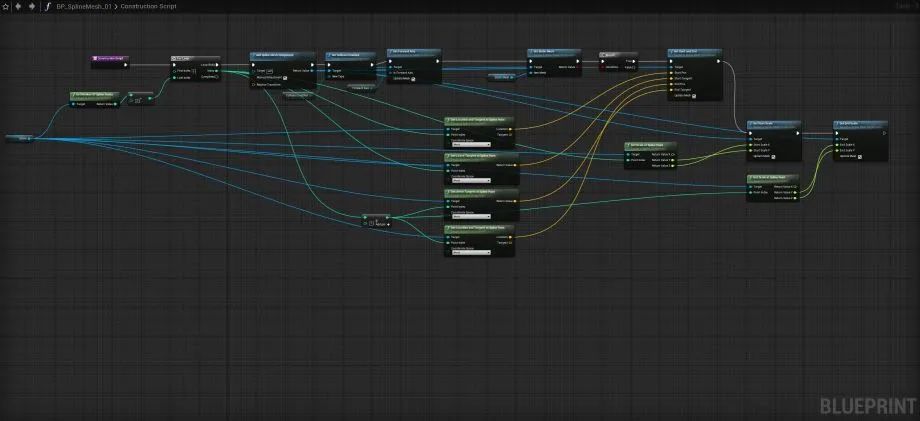The height and width of the screenshot is (421, 920).
Task: Select the Set Start Scale node header
Action: 774,124
